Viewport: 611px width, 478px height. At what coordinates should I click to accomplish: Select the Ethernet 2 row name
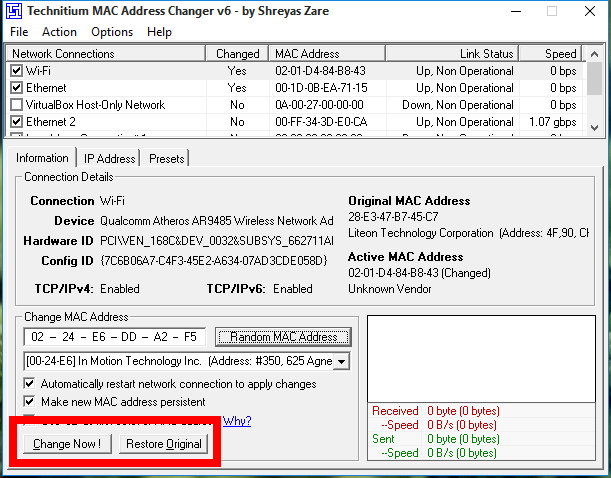coord(51,122)
